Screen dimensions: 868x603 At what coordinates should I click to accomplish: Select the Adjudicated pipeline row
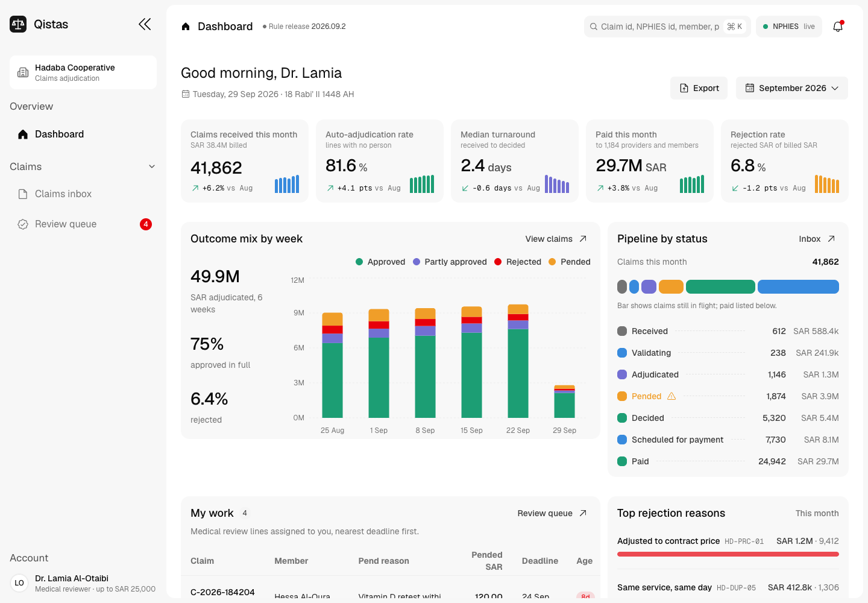click(728, 374)
